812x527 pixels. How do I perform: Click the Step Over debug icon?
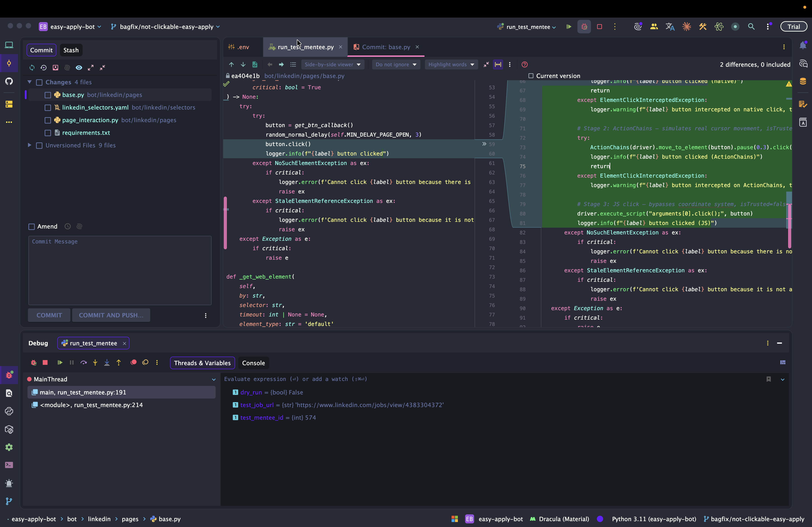point(83,363)
